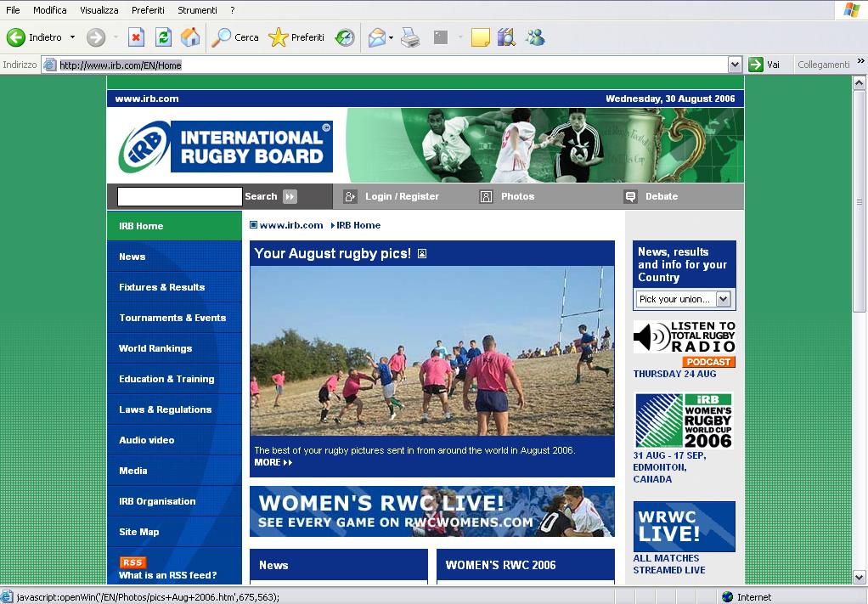Open the Strumenti menu
868x604 pixels.
point(197,10)
